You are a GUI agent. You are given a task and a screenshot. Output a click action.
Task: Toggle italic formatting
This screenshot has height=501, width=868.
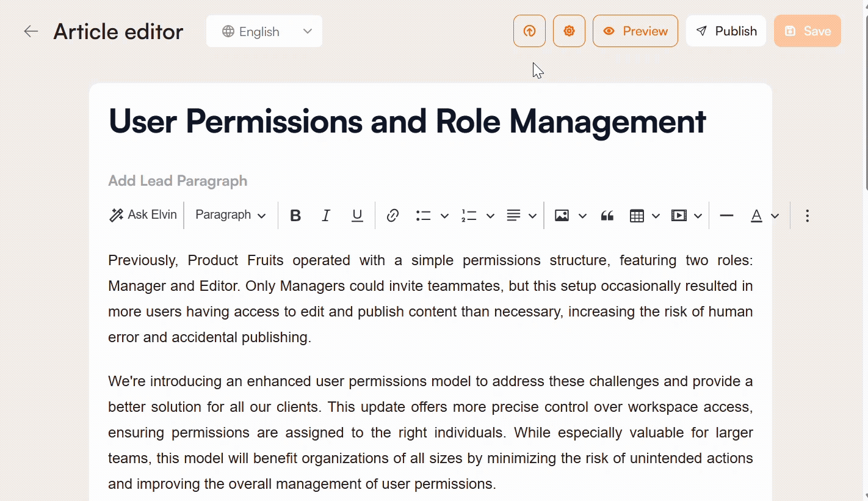pos(326,216)
